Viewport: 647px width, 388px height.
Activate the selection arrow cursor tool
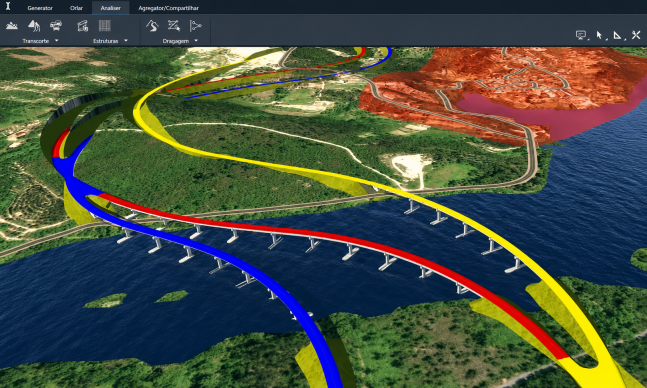pos(599,35)
